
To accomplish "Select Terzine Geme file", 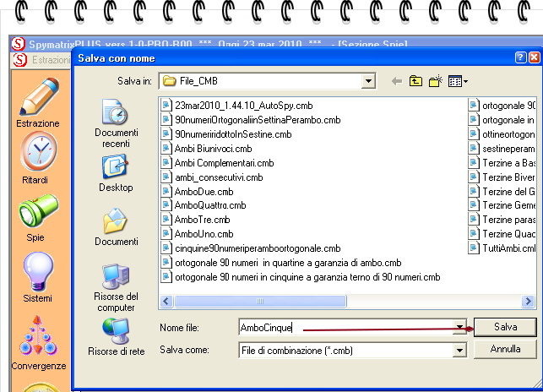I will click(502, 205).
